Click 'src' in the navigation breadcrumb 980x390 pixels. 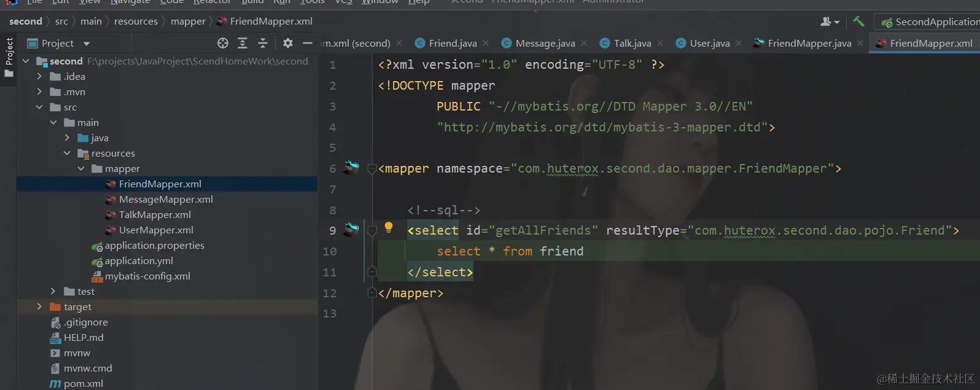click(61, 21)
